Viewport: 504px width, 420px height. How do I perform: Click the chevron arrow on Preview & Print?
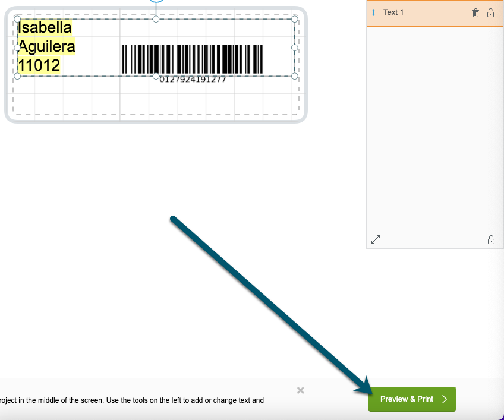[445, 399]
